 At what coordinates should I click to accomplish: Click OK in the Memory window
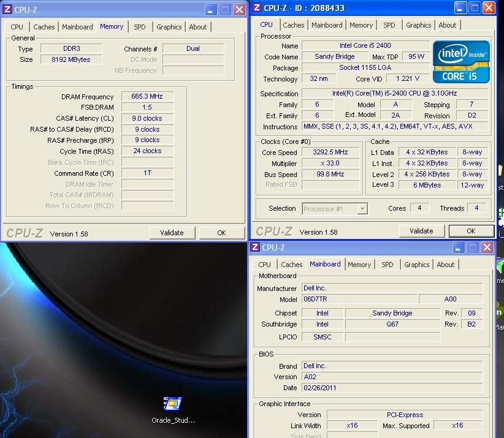pos(221,233)
